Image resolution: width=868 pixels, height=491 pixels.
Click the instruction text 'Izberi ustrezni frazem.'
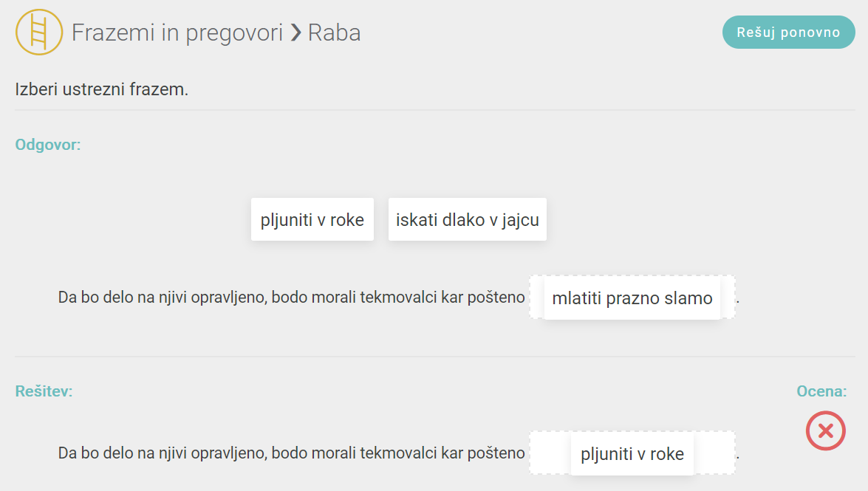102,90
